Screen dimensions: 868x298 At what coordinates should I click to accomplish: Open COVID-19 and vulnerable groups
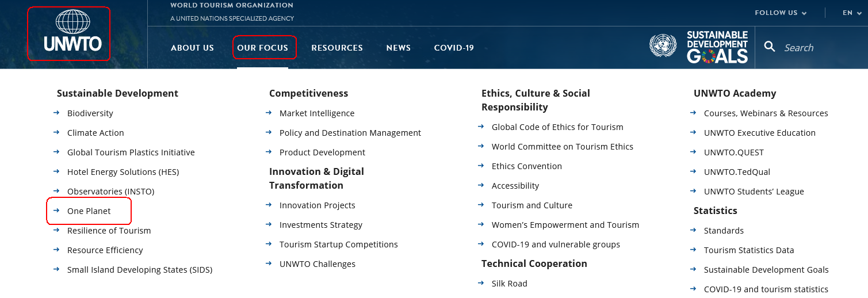(x=556, y=244)
